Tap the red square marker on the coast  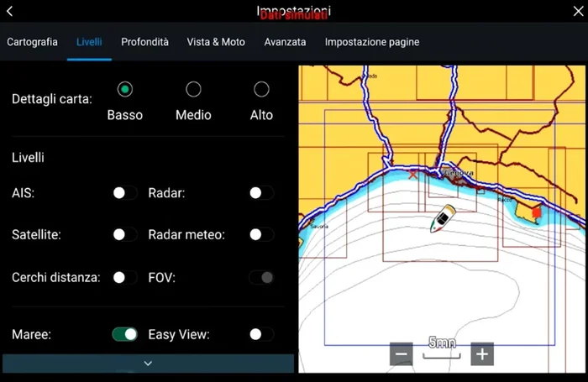(537, 213)
